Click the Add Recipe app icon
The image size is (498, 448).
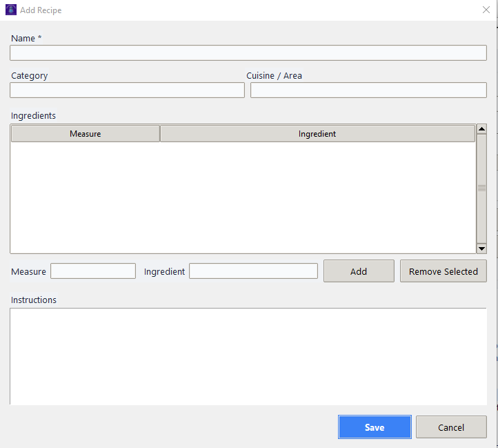coord(11,10)
